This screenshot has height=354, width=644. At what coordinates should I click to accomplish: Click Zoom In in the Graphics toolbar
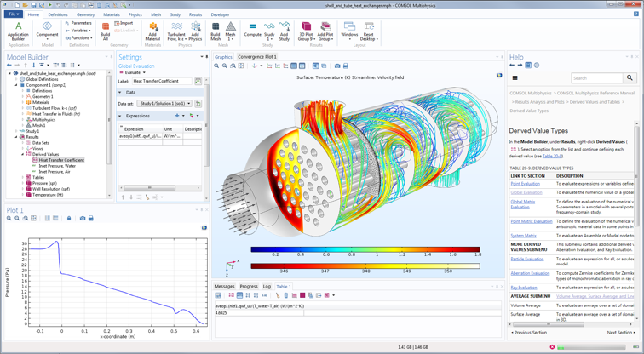point(216,66)
